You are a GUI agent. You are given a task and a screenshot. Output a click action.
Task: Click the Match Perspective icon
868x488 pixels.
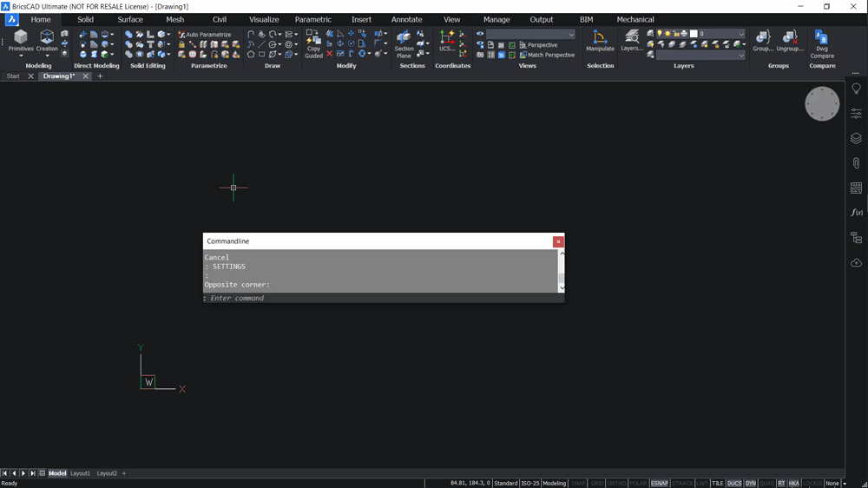tap(523, 55)
